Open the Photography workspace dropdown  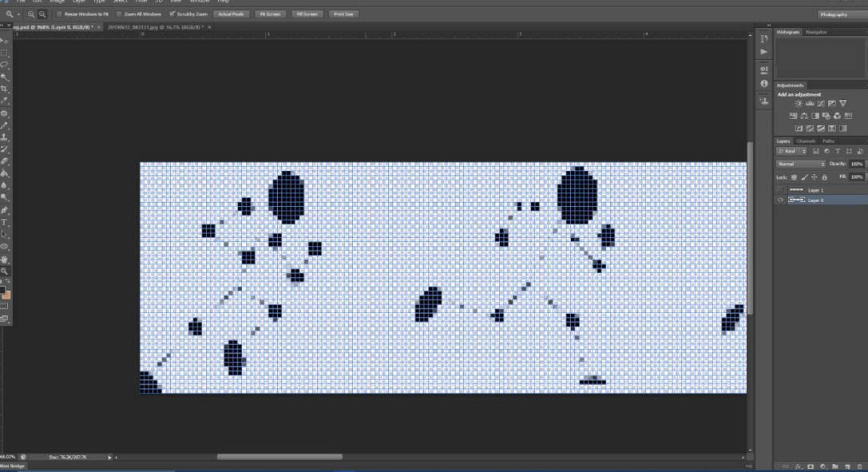[x=842, y=14]
